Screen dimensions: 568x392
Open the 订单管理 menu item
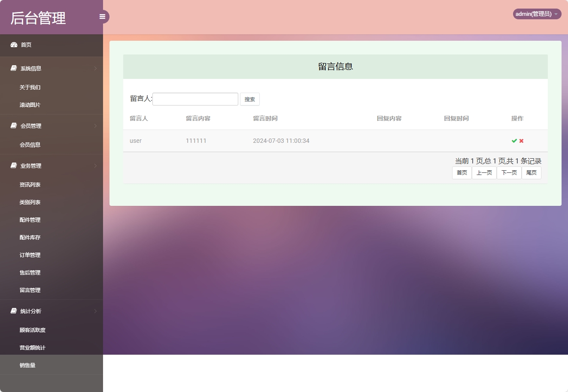pos(30,255)
